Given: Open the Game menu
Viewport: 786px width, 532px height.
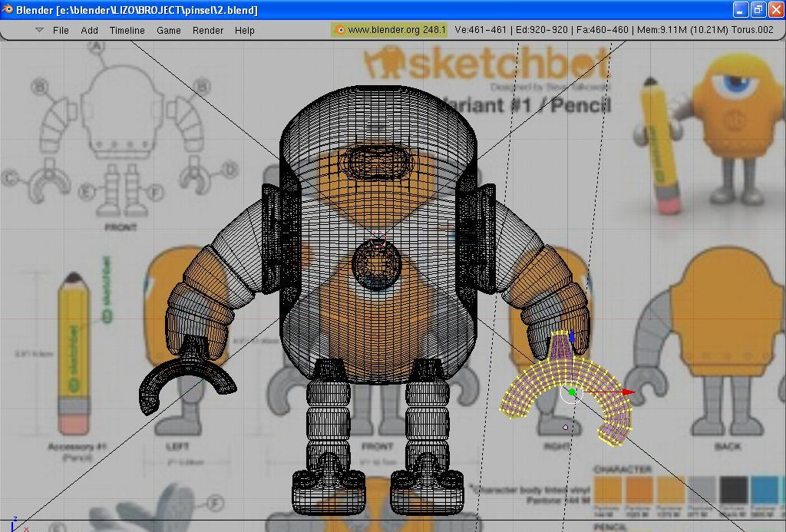Looking at the screenshot, I should click(168, 31).
